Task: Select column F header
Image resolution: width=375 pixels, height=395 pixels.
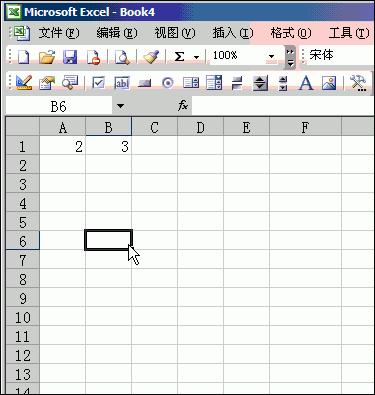Action: pyautogui.click(x=305, y=127)
